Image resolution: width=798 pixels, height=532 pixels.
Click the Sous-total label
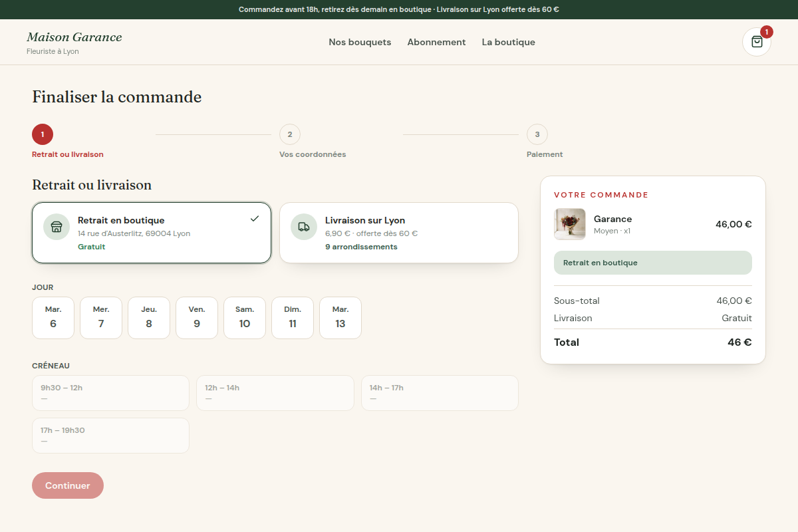tap(577, 301)
